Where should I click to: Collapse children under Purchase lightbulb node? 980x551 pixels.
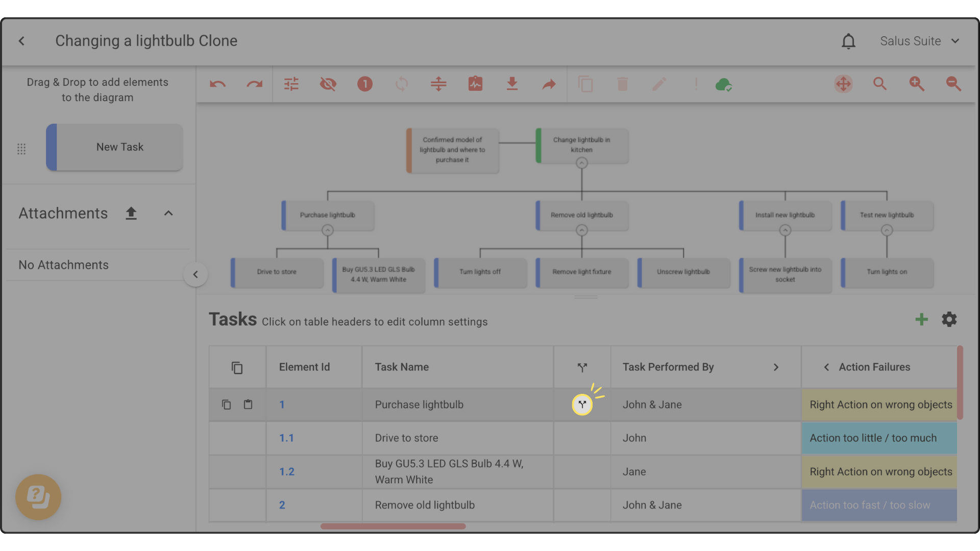pos(328,231)
